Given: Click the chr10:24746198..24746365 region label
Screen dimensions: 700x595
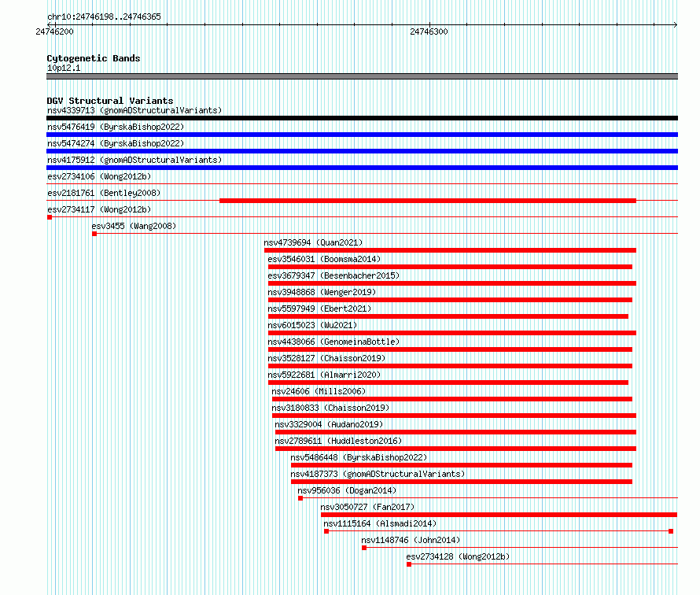Looking at the screenshot, I should (104, 17).
